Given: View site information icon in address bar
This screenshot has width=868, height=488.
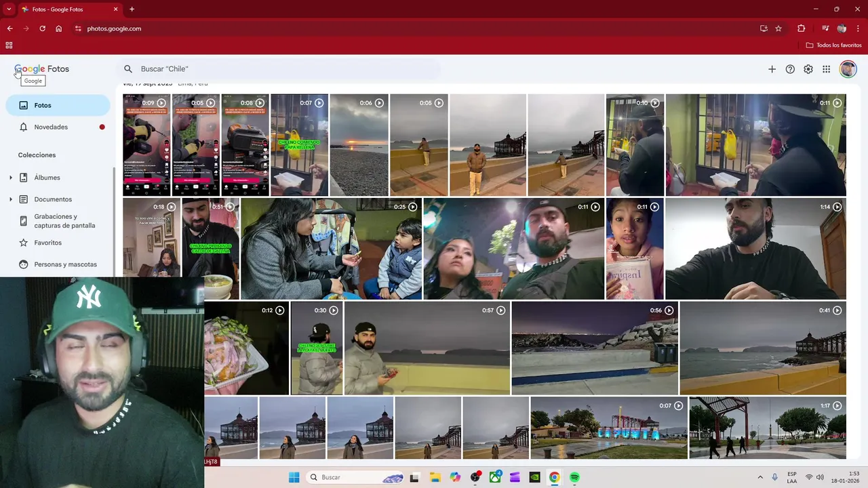Looking at the screenshot, I should [x=78, y=28].
